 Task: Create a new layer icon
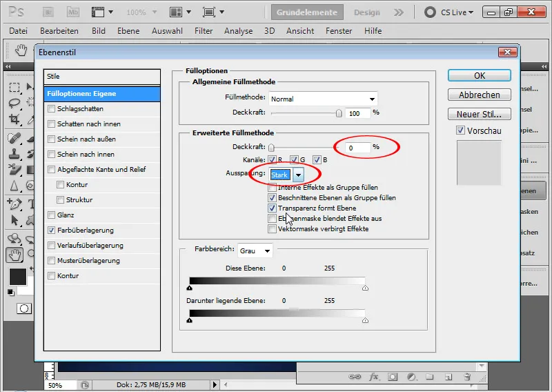[x=448, y=377]
